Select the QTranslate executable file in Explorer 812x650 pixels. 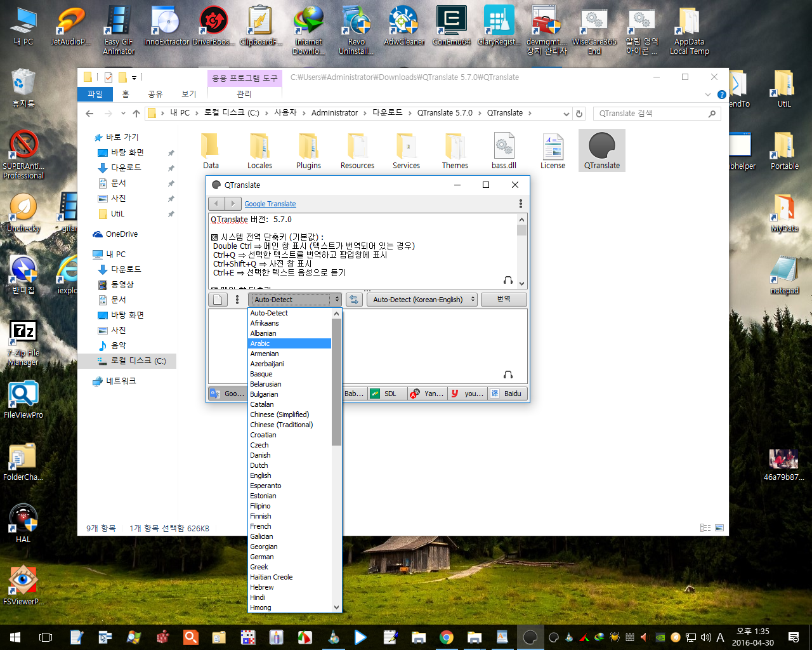pyautogui.click(x=602, y=150)
